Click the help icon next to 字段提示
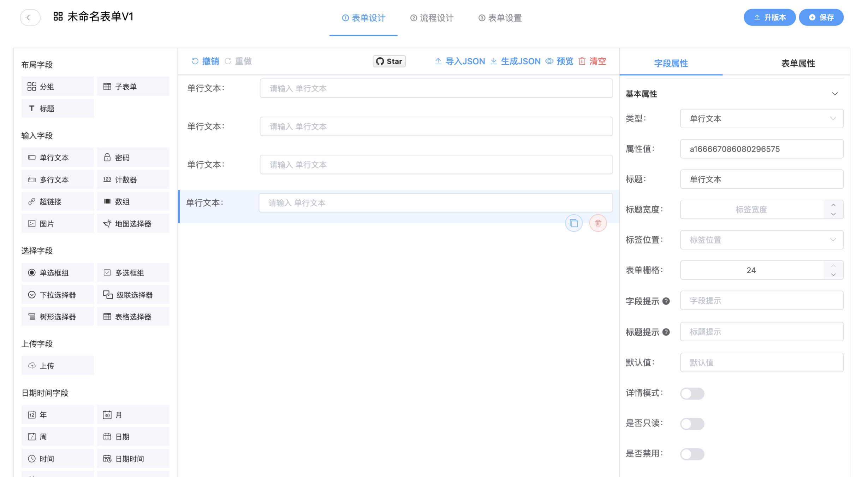868x477 pixels. point(666,301)
